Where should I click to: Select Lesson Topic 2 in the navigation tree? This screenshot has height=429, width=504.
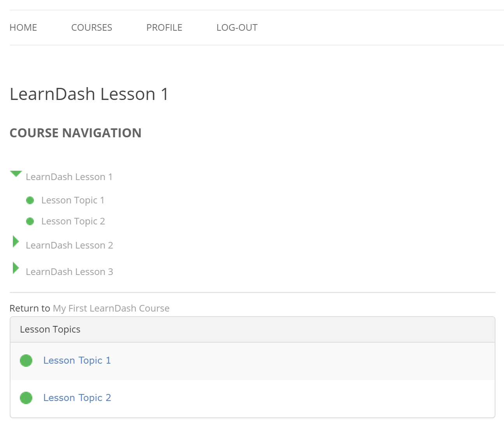(73, 221)
